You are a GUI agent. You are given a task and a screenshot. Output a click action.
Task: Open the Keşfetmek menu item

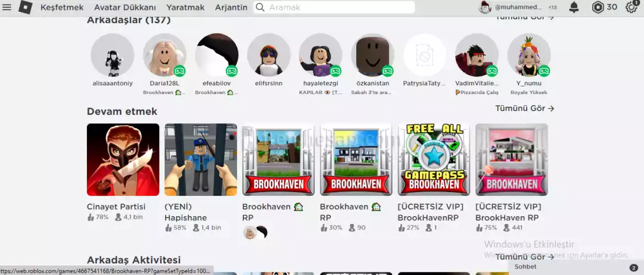[x=62, y=7]
